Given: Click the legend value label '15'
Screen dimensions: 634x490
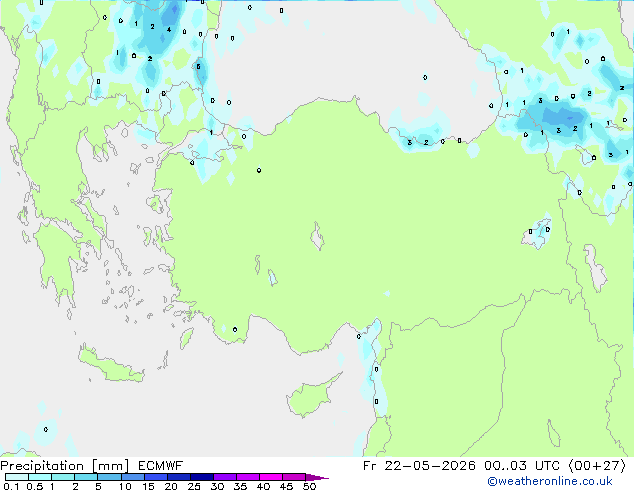Looking at the screenshot, I should [148, 486].
